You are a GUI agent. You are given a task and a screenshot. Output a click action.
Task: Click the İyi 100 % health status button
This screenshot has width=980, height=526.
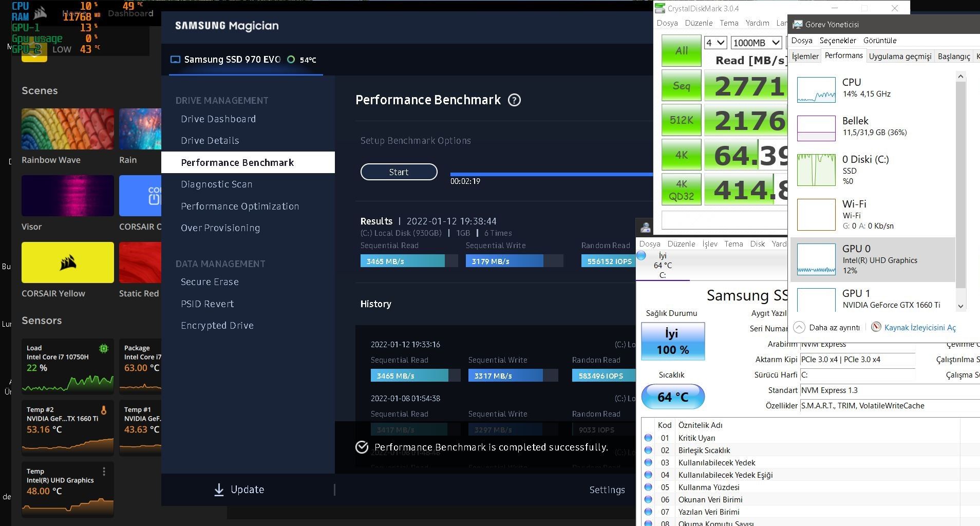[x=673, y=342]
